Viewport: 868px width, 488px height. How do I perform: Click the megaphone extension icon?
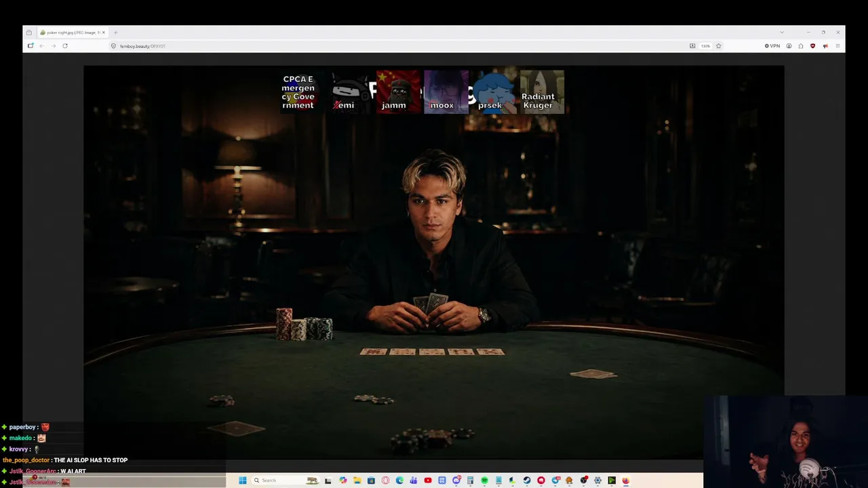tap(825, 46)
